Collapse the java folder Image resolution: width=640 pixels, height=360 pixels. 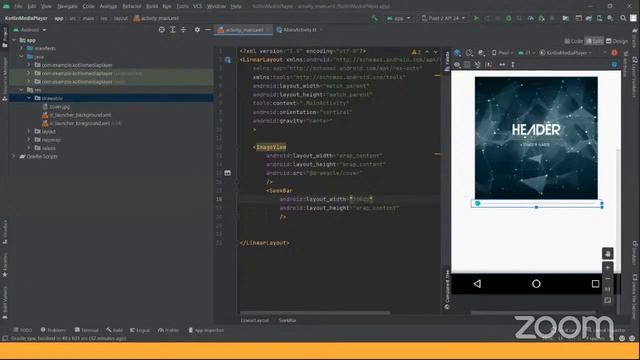[x=22, y=57]
